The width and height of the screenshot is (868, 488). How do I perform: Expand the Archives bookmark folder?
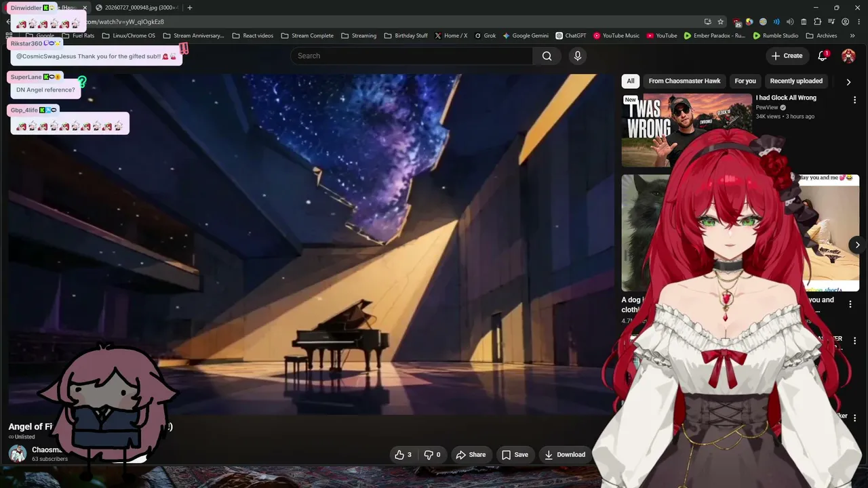(821, 35)
